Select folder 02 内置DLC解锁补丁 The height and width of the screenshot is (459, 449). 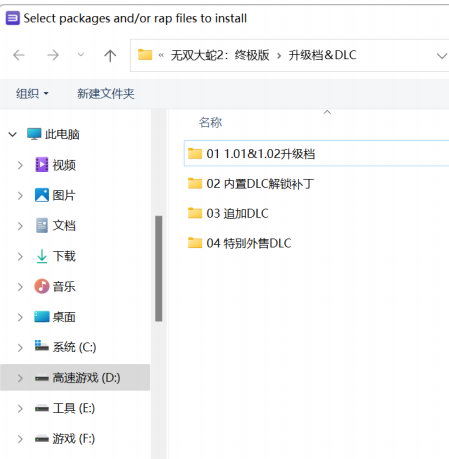[x=316, y=184]
